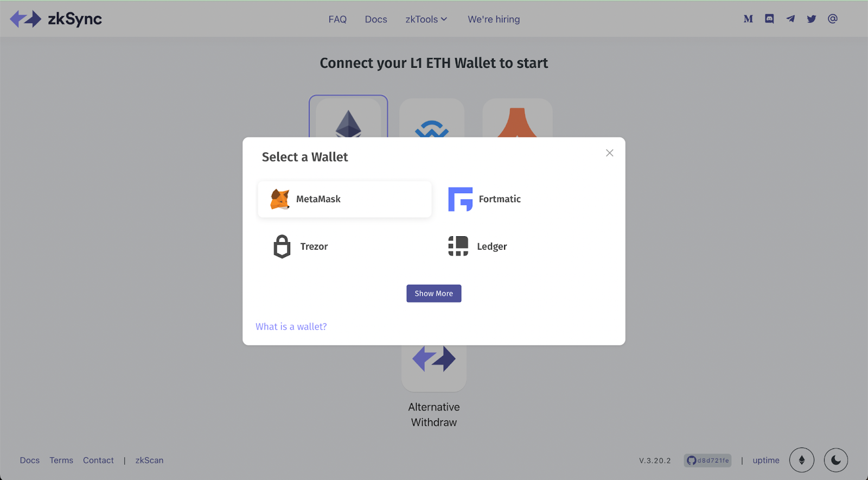
Task: Open the 'What is a wallet?' link
Action: coord(291,326)
